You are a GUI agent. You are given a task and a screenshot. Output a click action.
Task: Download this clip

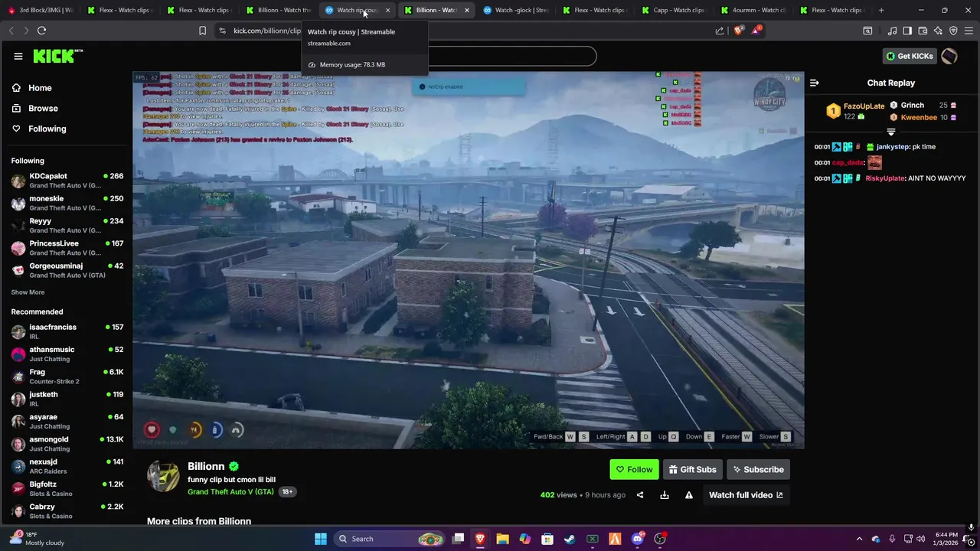point(665,495)
